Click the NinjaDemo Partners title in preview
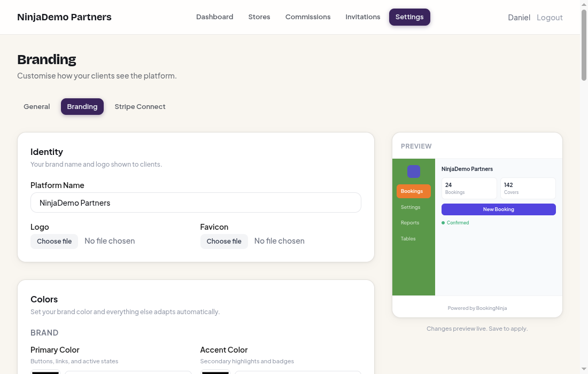This screenshot has height=374, width=588. (467, 169)
